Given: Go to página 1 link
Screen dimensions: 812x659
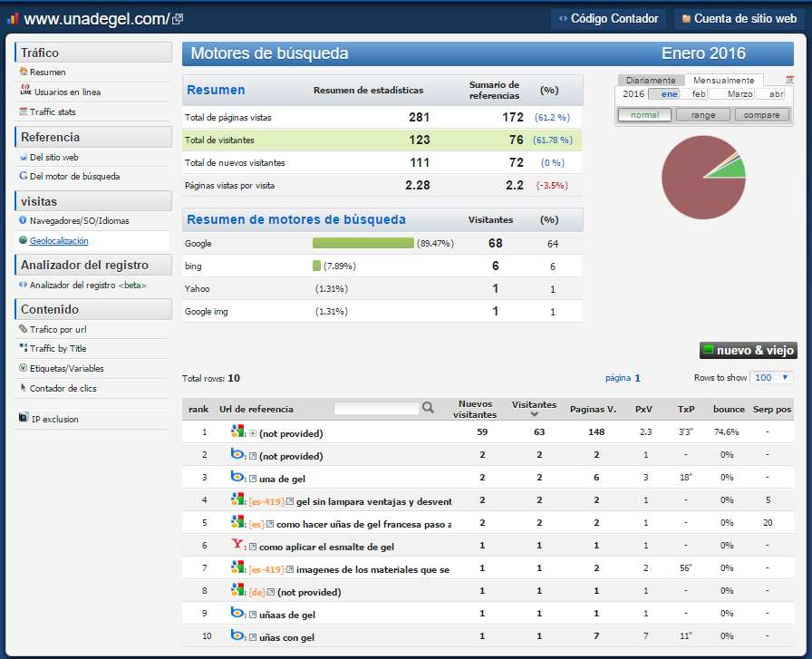Looking at the screenshot, I should tap(623, 378).
